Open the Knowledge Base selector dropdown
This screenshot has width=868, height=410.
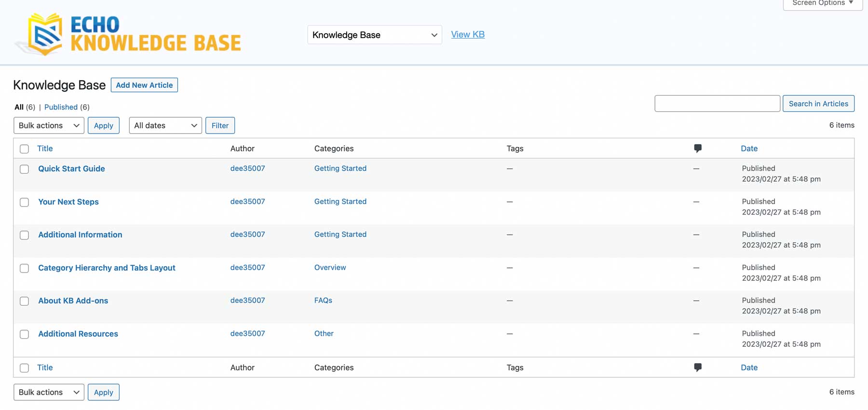(x=374, y=35)
